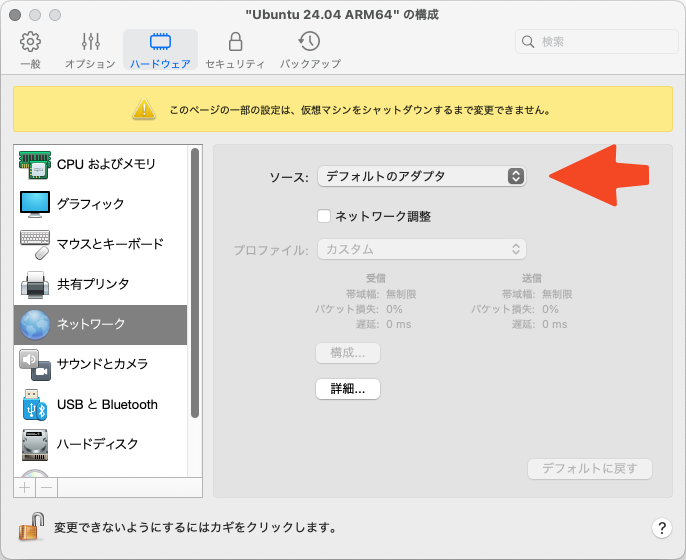
Task: Click the 構成... button
Action: 348,353
